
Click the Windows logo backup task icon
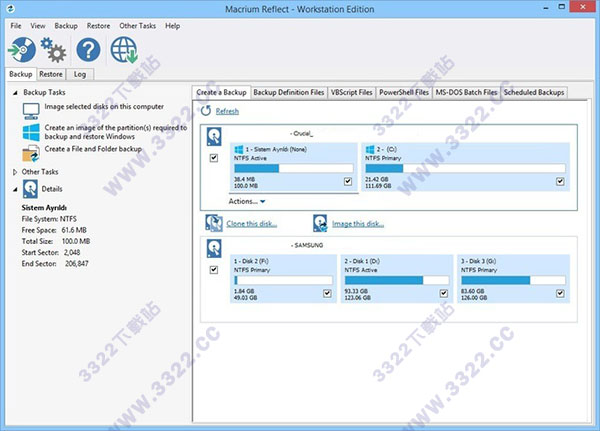[x=31, y=132]
